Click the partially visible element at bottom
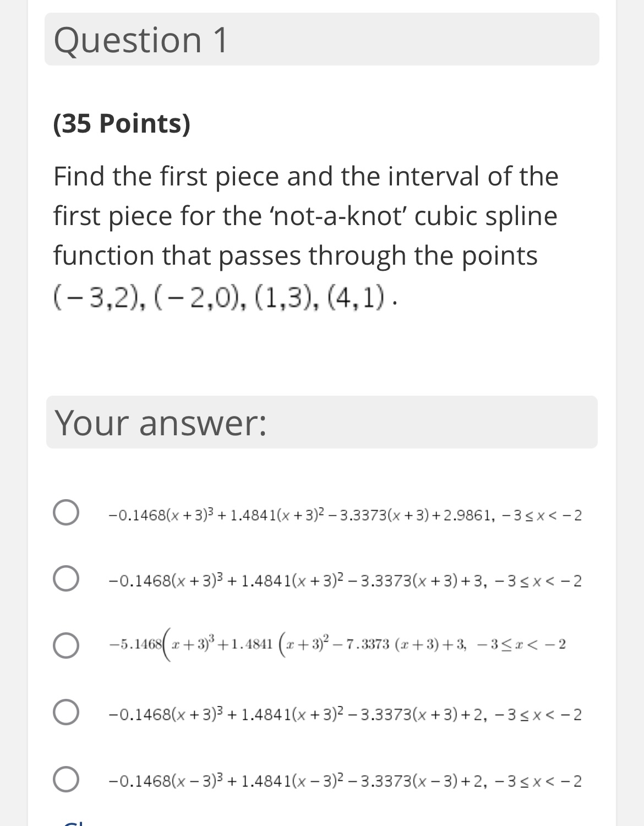The image size is (644, 826). [72, 822]
